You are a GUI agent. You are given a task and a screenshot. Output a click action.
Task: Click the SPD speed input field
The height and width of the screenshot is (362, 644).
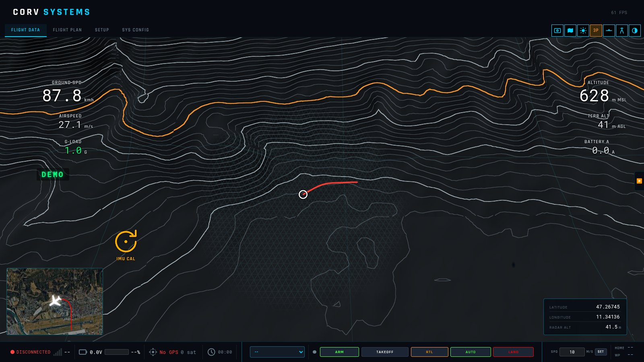[x=572, y=352]
